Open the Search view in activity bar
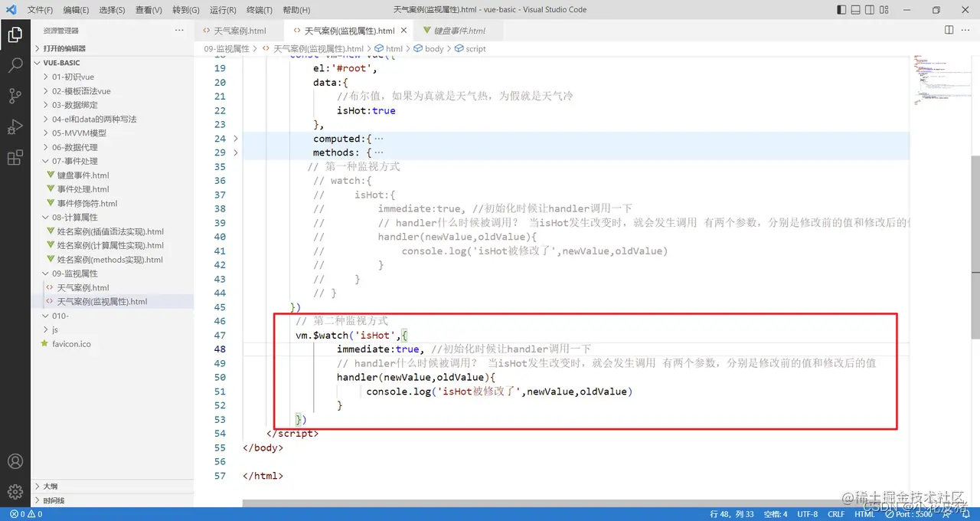Image resolution: width=980 pixels, height=521 pixels. point(15,65)
